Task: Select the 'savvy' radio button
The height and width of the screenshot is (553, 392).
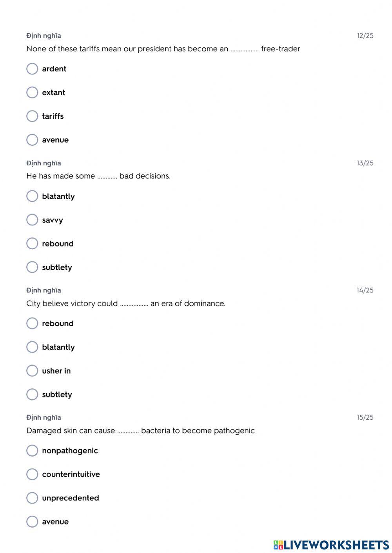Action: click(x=32, y=220)
